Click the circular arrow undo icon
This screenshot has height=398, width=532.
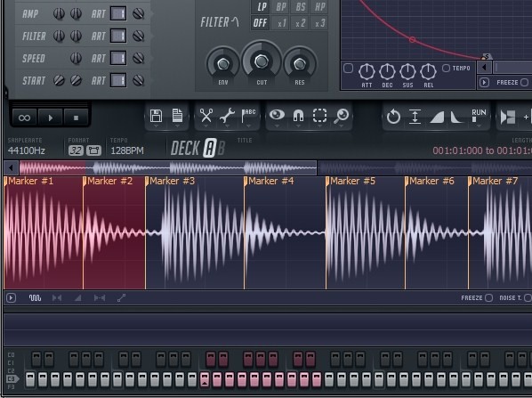pos(393,117)
